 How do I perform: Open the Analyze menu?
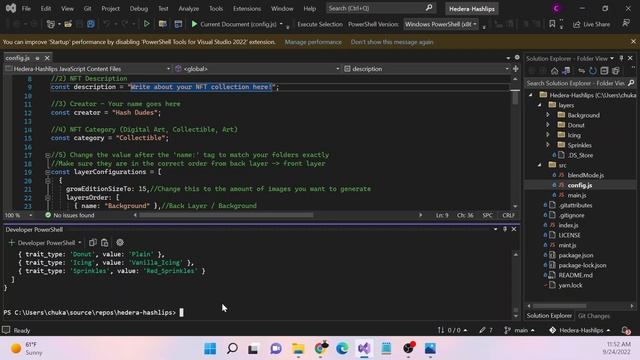[x=189, y=8]
